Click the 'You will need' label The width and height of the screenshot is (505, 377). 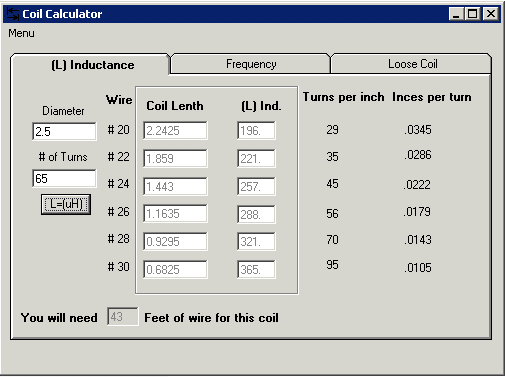[59, 318]
